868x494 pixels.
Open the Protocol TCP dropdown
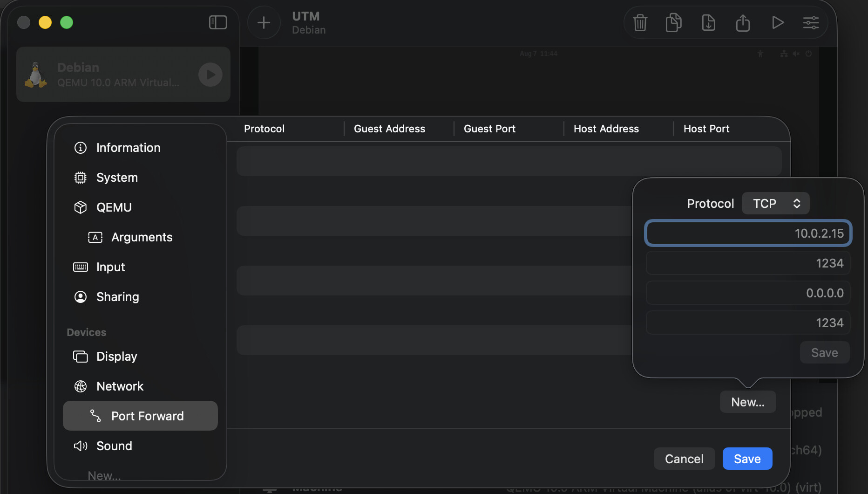(x=776, y=204)
